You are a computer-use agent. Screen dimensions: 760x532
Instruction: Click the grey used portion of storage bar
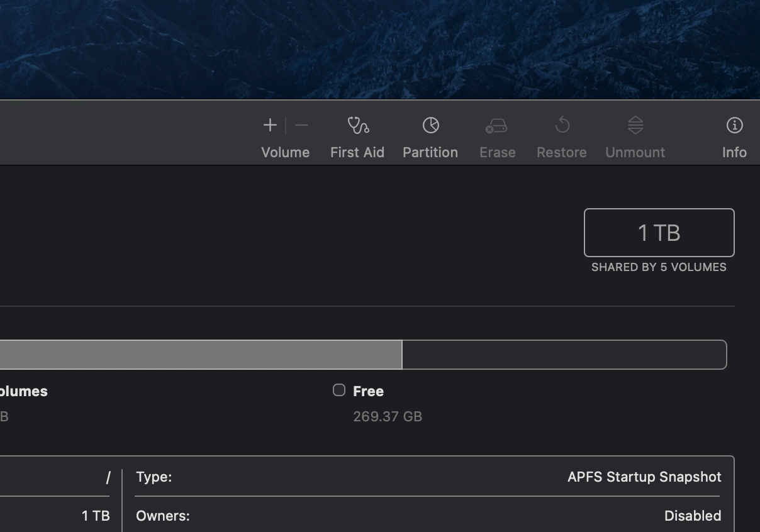pos(201,355)
